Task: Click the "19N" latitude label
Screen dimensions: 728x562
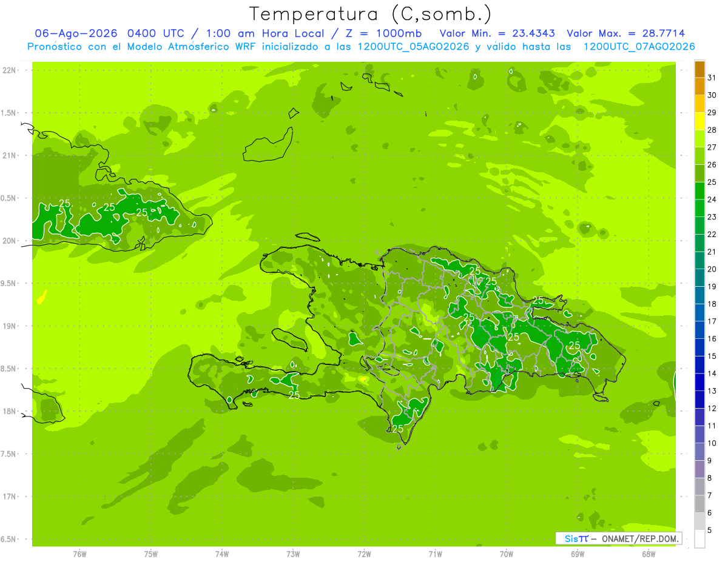Action: point(10,326)
